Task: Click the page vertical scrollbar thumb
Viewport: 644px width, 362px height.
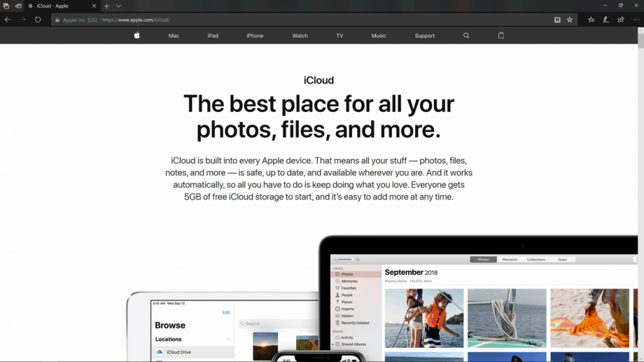Action: click(x=641, y=41)
